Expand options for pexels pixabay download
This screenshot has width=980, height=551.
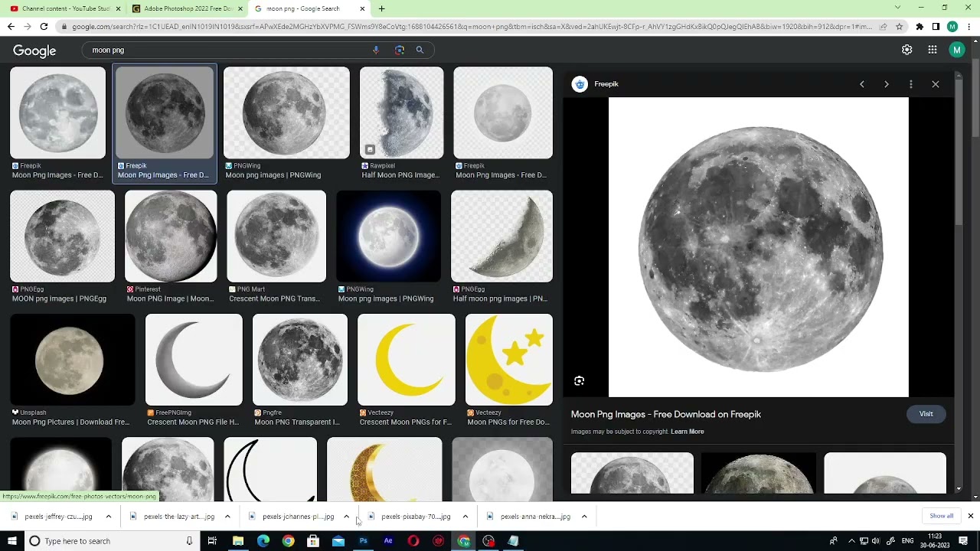click(465, 517)
